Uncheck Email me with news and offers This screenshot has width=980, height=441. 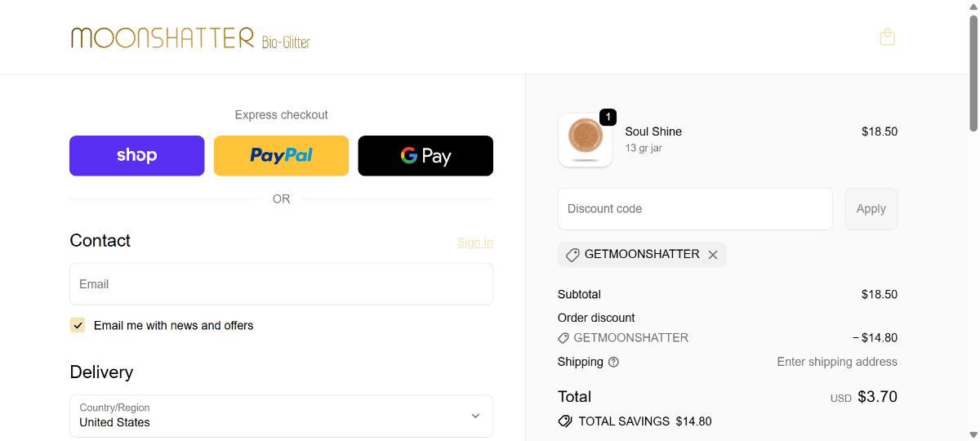(x=78, y=325)
